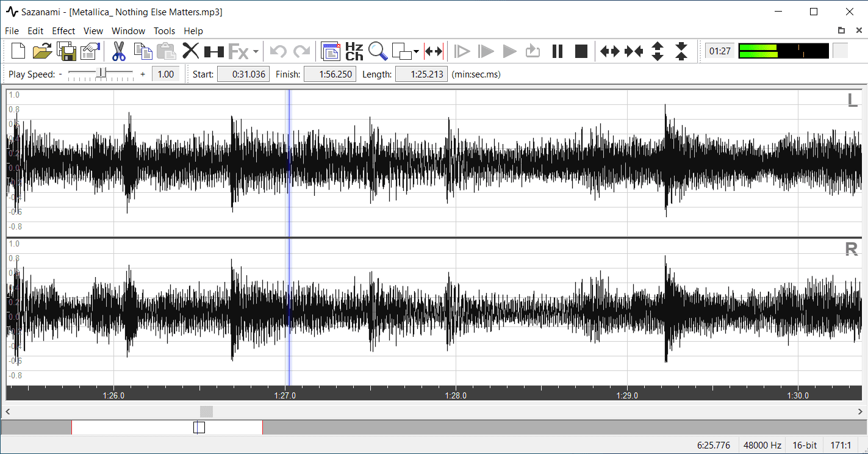Expand the Fx effects dropdown arrow

click(256, 51)
